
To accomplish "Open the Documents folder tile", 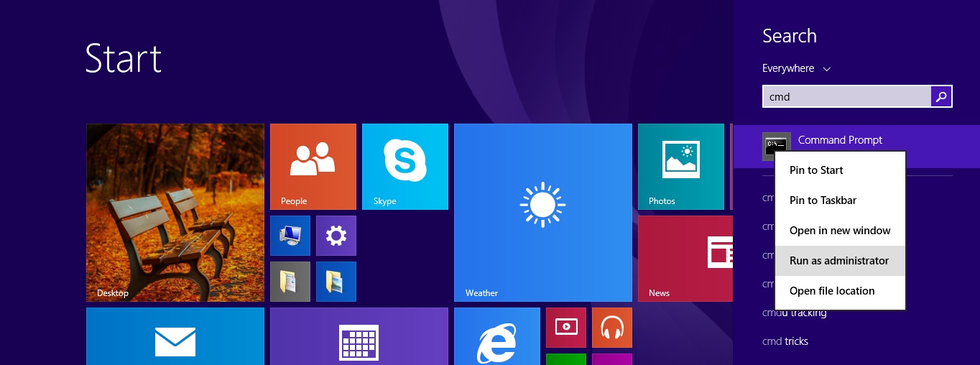I will click(x=290, y=282).
